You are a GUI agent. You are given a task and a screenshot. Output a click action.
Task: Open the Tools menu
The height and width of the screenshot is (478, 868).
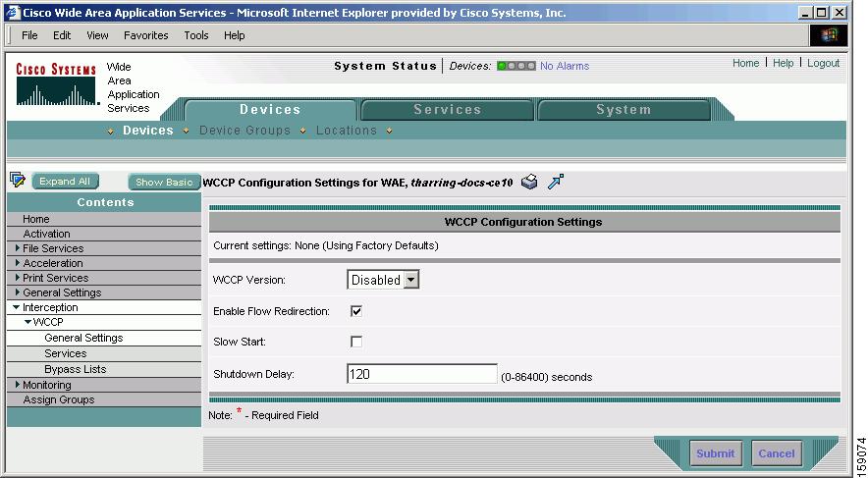click(x=196, y=35)
